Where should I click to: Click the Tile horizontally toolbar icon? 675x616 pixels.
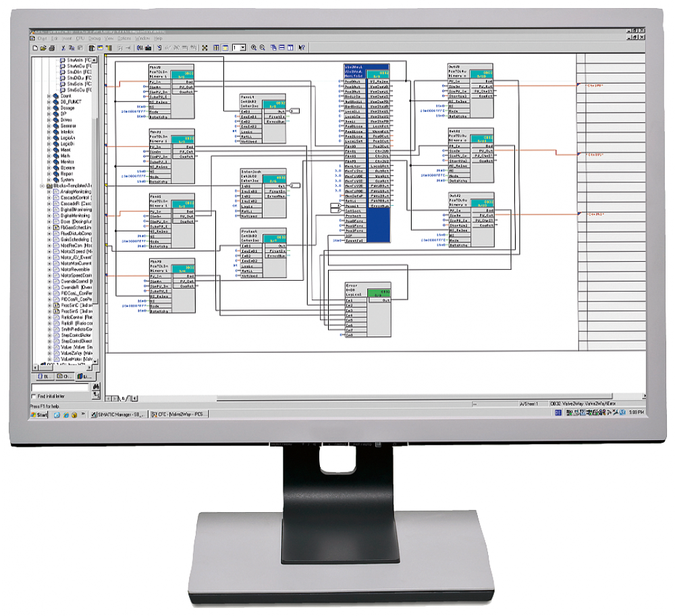click(282, 48)
